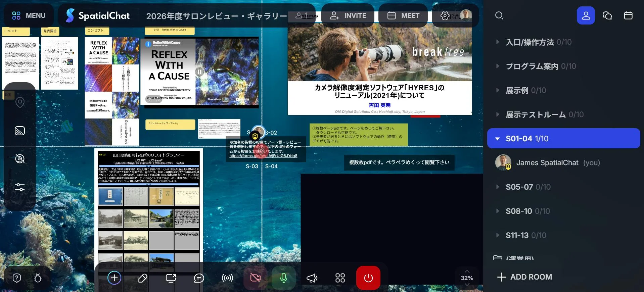644x292 pixels.
Task: Open the room settings gear icon
Action: (x=445, y=15)
